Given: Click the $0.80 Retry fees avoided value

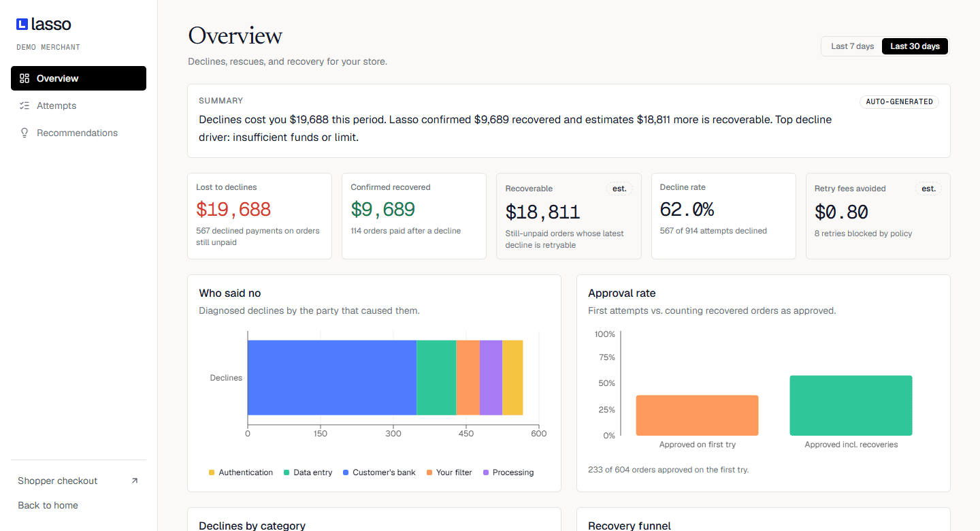Looking at the screenshot, I should [x=841, y=212].
